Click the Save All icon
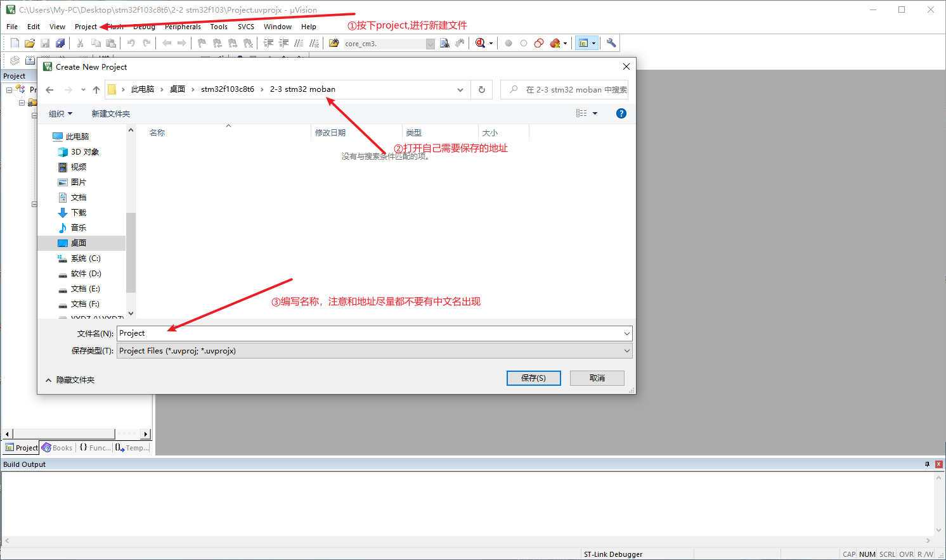This screenshot has width=946, height=560. click(x=60, y=43)
